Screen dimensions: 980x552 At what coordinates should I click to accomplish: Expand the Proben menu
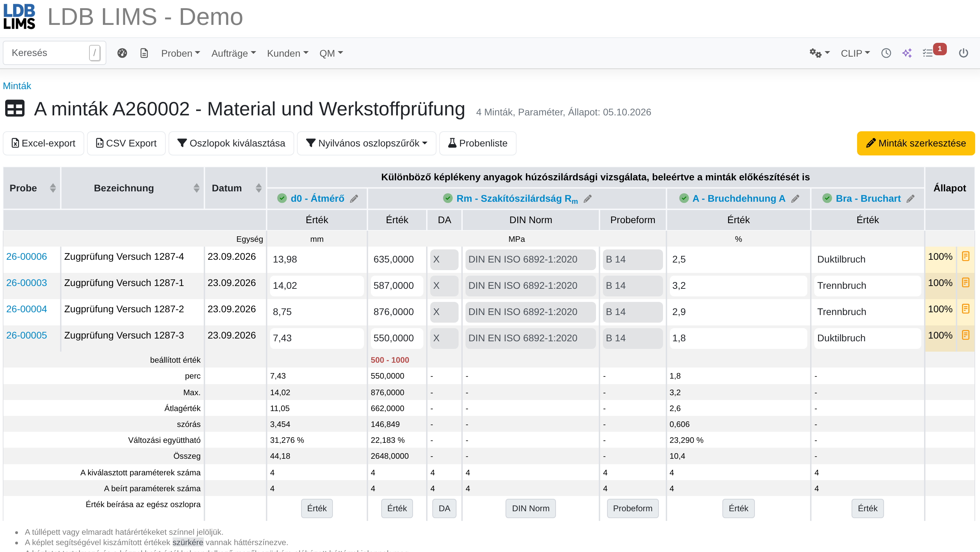point(180,53)
